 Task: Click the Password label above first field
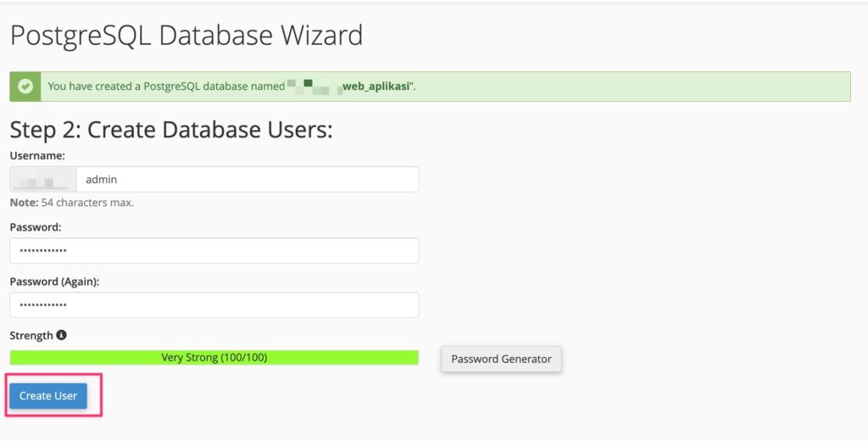(x=36, y=227)
